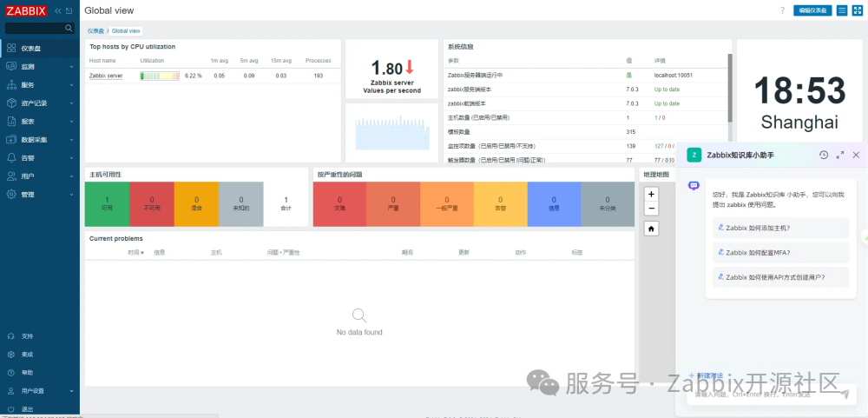This screenshot has width=868, height=418.
Task: Focus the sidebar search field
Action: click(40, 28)
